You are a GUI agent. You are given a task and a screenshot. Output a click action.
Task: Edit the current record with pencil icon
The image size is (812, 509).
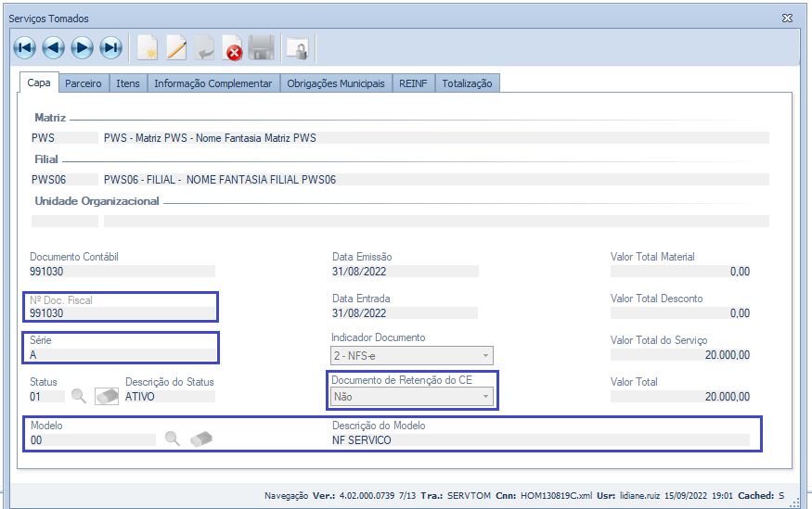click(175, 47)
